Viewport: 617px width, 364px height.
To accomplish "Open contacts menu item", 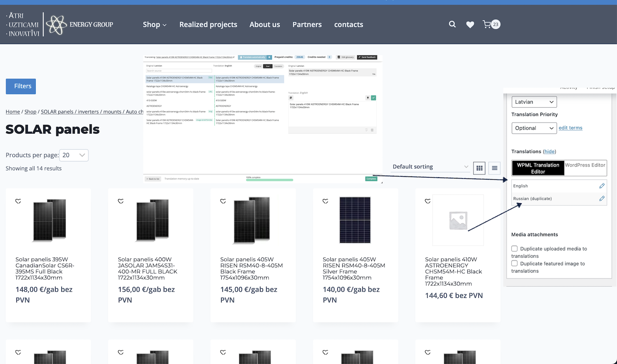I will tap(348, 25).
